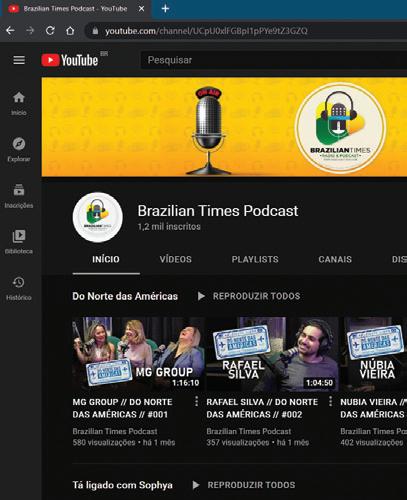Click the YouTube logo

(70, 60)
